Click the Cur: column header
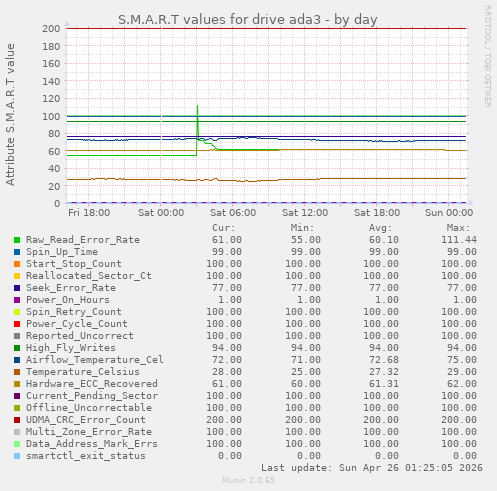Image resolution: width=497 pixels, height=491 pixels. 224,228
